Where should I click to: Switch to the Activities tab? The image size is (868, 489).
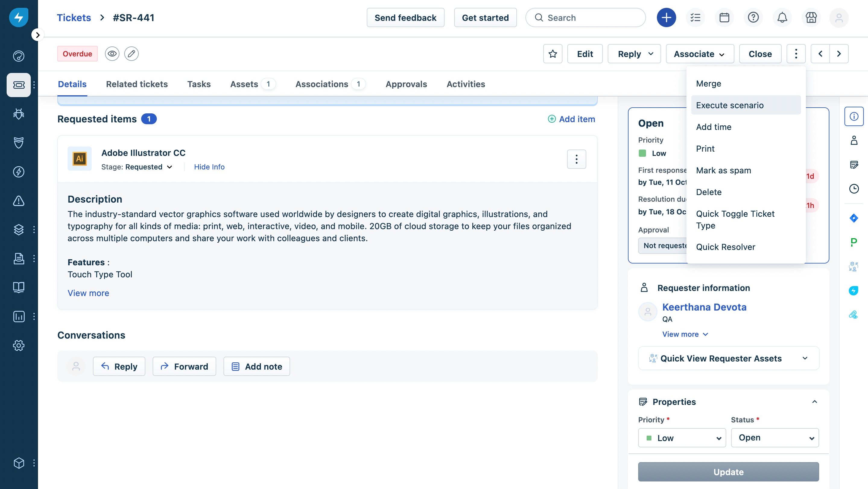click(466, 84)
